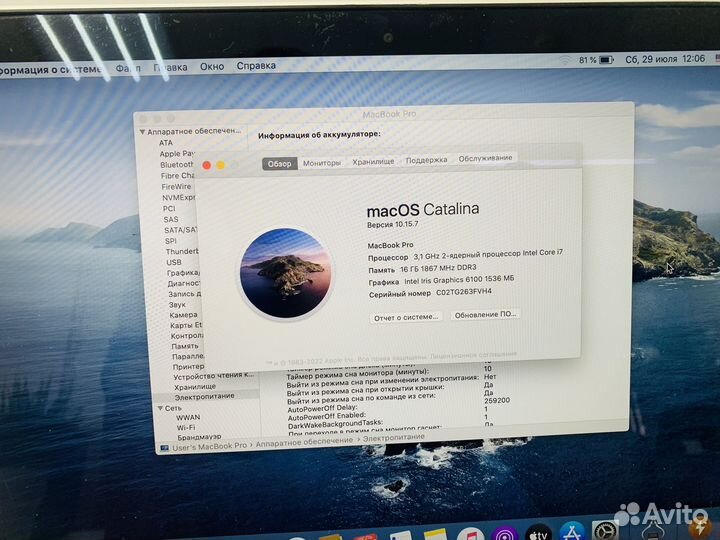720x540 pixels.
Task: Switch to the Обслуживание tab
Action: click(485, 158)
